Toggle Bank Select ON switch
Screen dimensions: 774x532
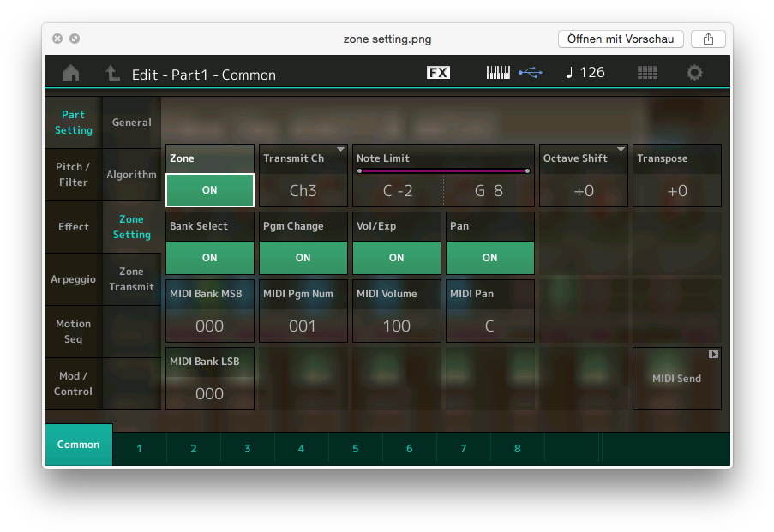(x=210, y=257)
